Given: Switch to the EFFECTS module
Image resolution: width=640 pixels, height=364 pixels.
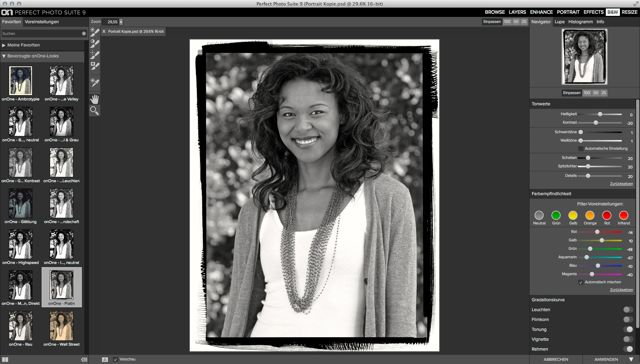Looking at the screenshot, I should [593, 12].
